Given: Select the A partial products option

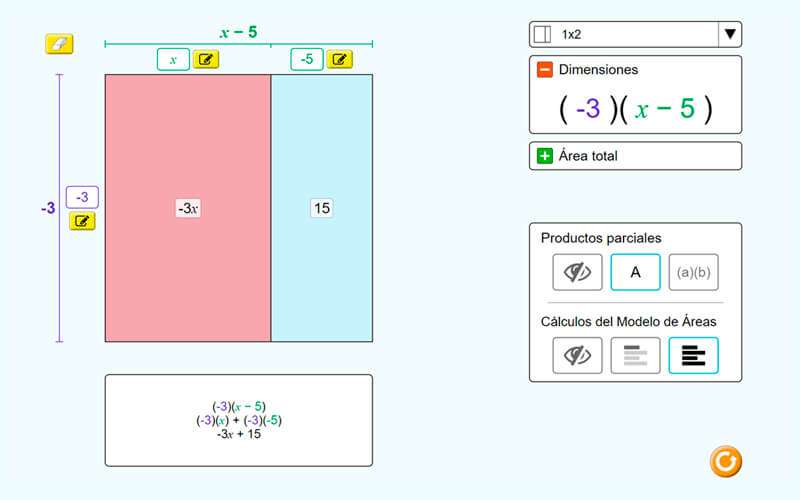Looking at the screenshot, I should click(x=635, y=272).
